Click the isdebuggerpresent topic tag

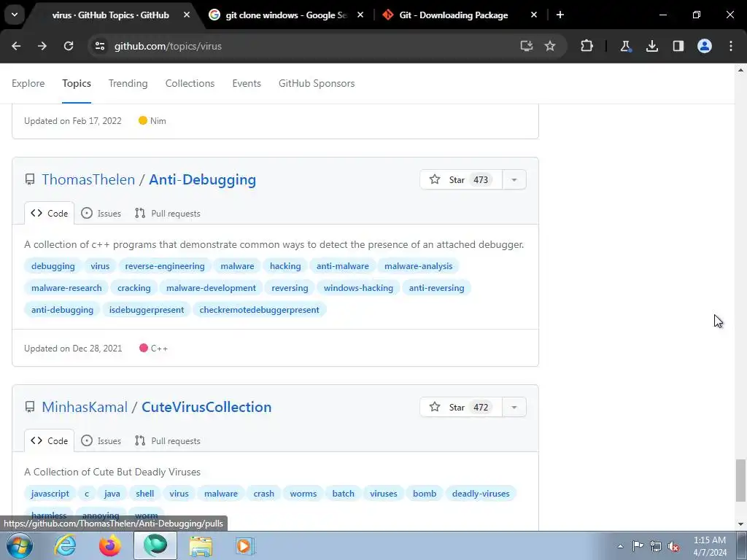click(146, 310)
